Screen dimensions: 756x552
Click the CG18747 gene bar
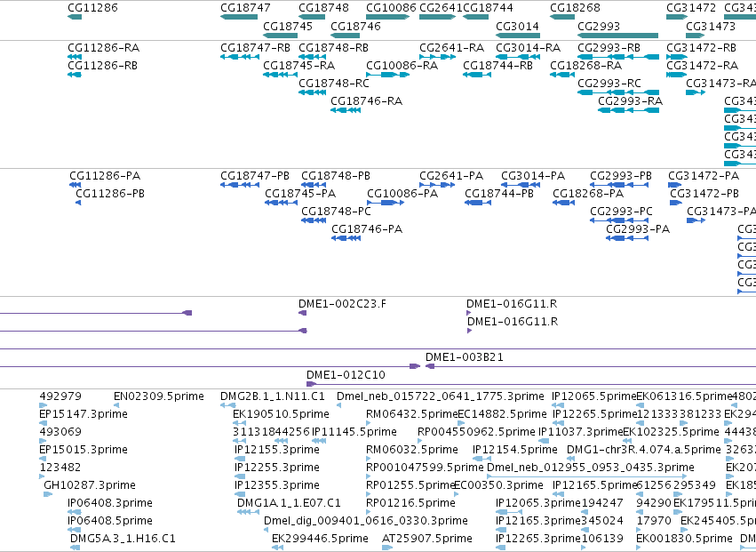tap(239, 17)
